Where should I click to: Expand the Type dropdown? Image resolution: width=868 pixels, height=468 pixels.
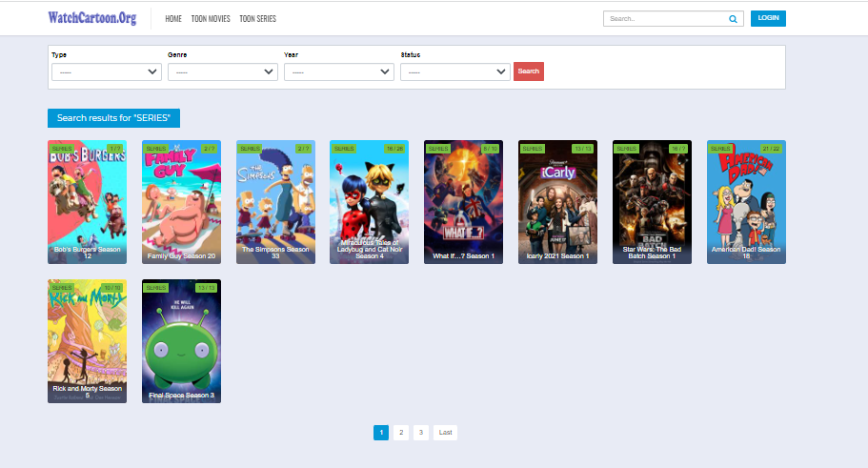point(107,72)
